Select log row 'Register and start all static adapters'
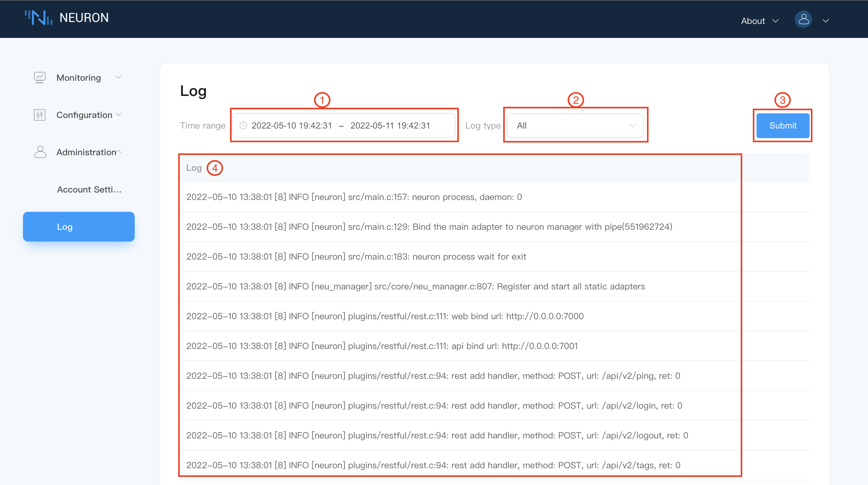The height and width of the screenshot is (485, 868). [494, 287]
